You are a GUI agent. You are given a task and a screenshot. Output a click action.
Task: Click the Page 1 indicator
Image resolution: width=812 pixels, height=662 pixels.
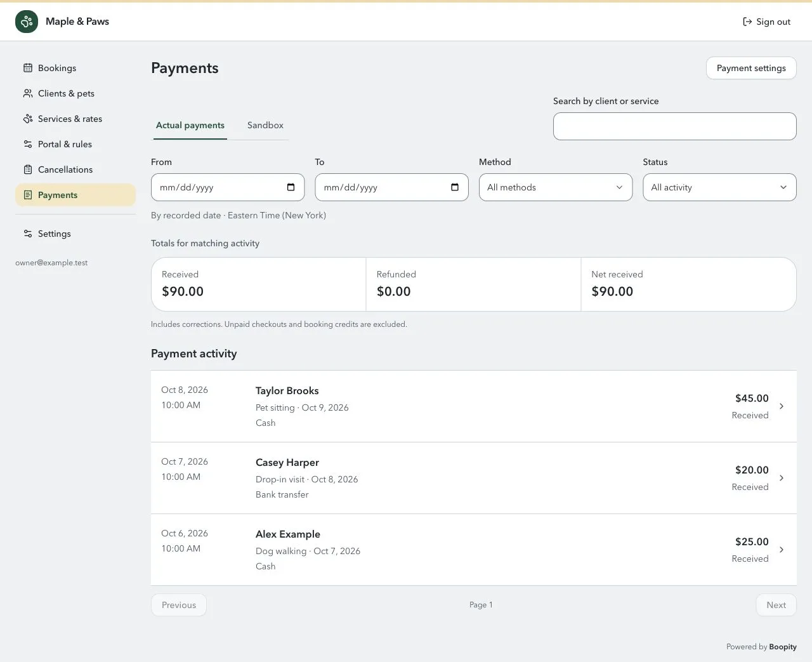point(481,605)
